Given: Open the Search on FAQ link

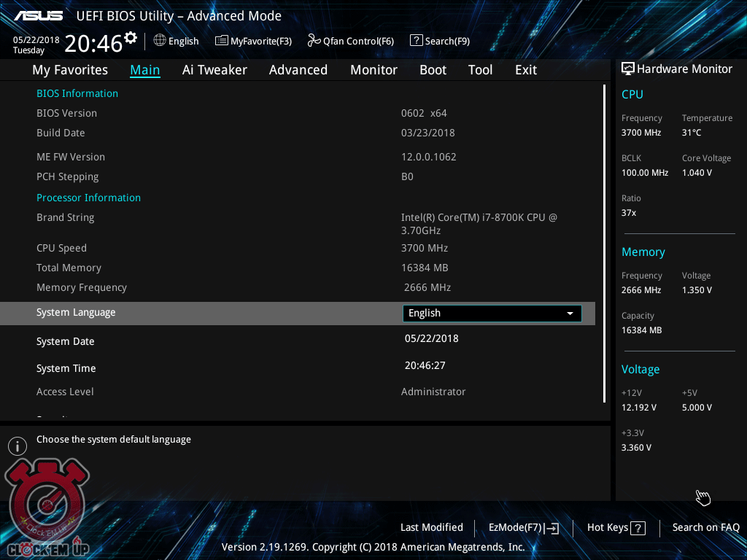Looking at the screenshot, I should click(x=705, y=528).
